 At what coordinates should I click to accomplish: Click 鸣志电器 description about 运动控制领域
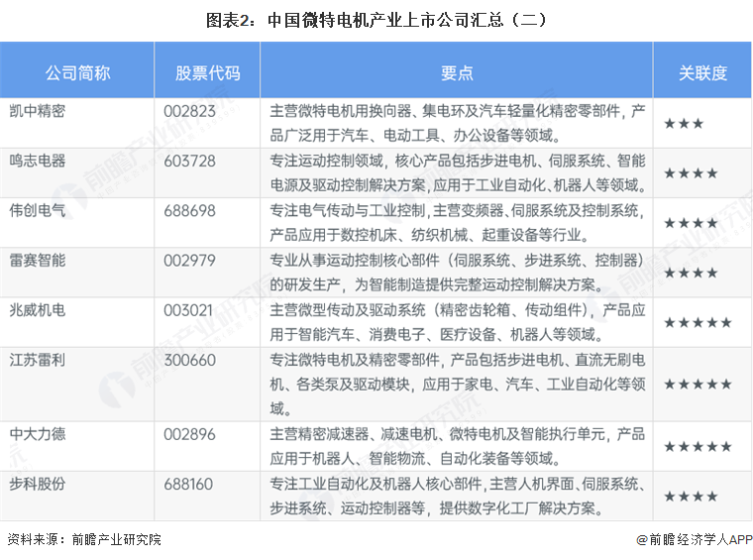click(457, 172)
